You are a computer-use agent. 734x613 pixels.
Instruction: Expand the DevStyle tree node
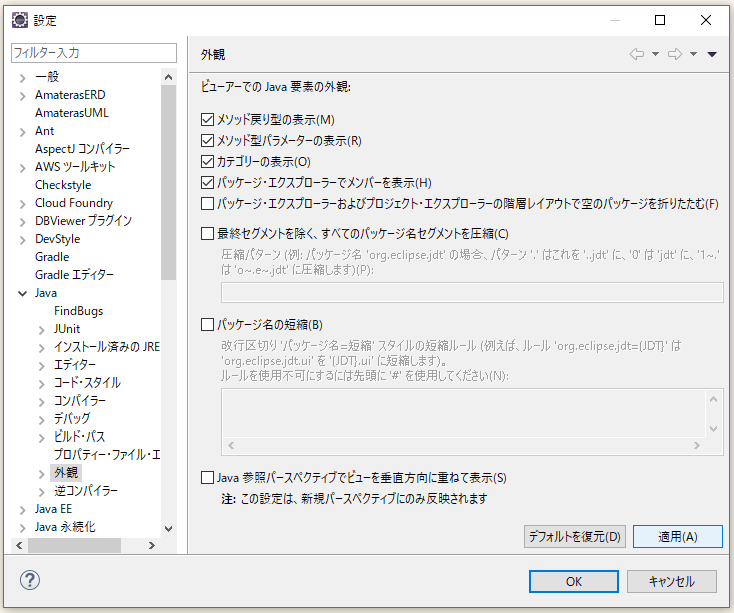coord(22,240)
